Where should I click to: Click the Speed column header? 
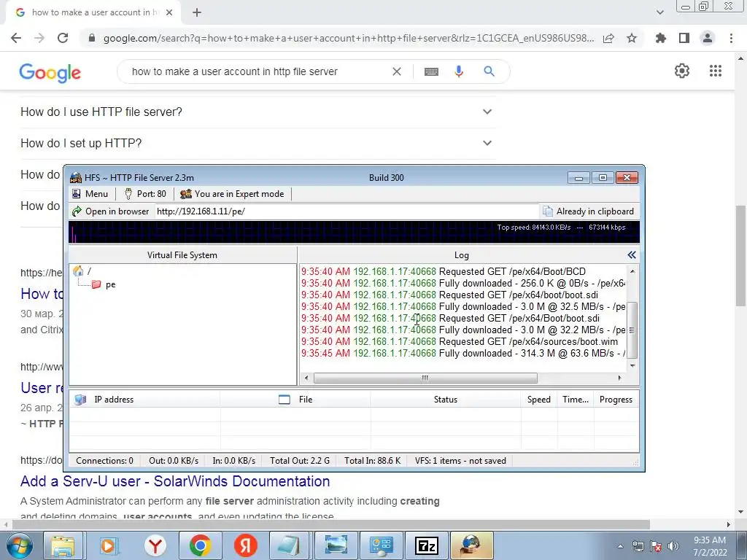pos(539,400)
